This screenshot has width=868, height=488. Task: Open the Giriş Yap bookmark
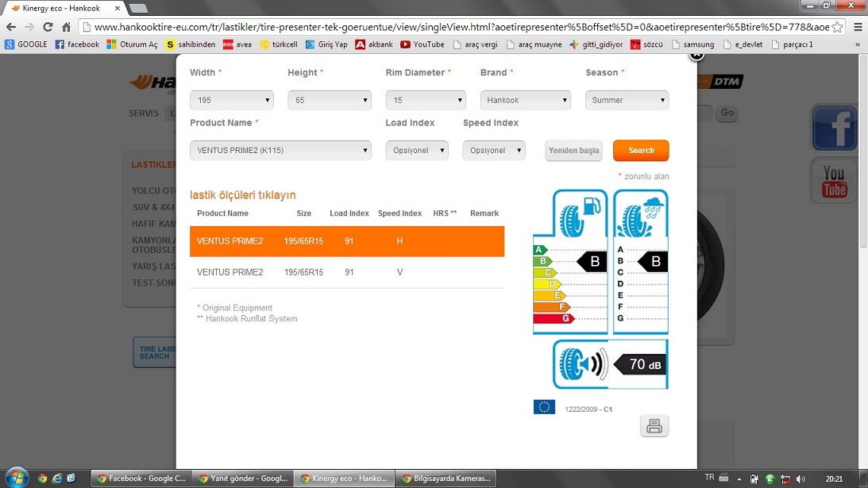coord(326,44)
